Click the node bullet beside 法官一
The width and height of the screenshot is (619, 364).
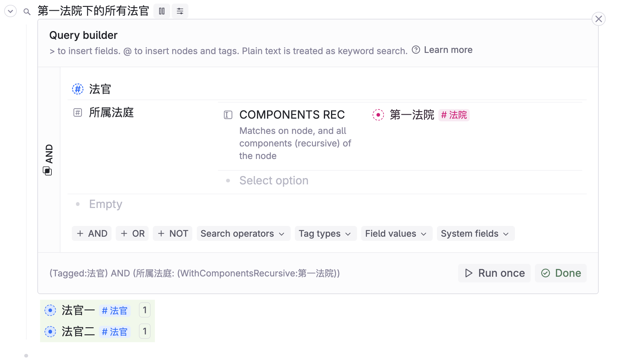50,310
